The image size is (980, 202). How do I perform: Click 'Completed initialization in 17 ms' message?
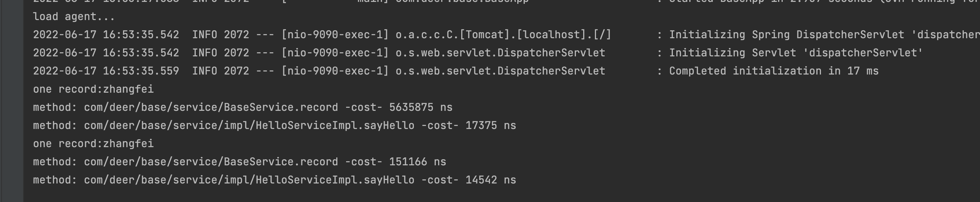773,71
